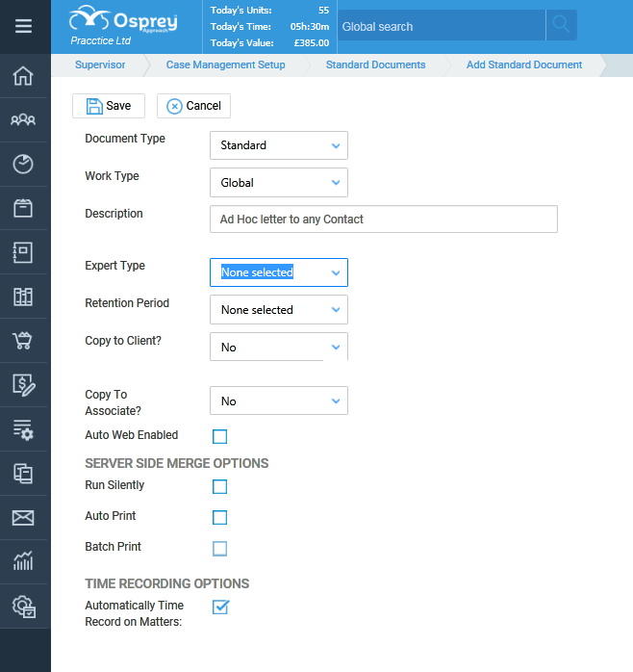Open the mail envelope sidebar icon

click(x=23, y=518)
